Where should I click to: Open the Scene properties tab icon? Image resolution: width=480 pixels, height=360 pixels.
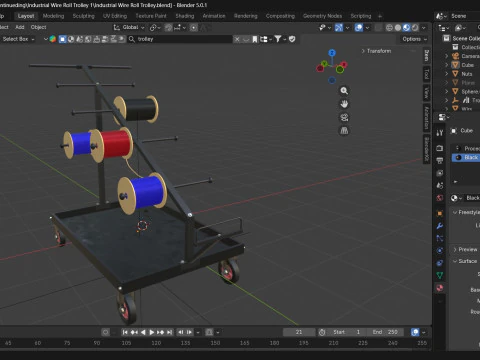(x=440, y=185)
